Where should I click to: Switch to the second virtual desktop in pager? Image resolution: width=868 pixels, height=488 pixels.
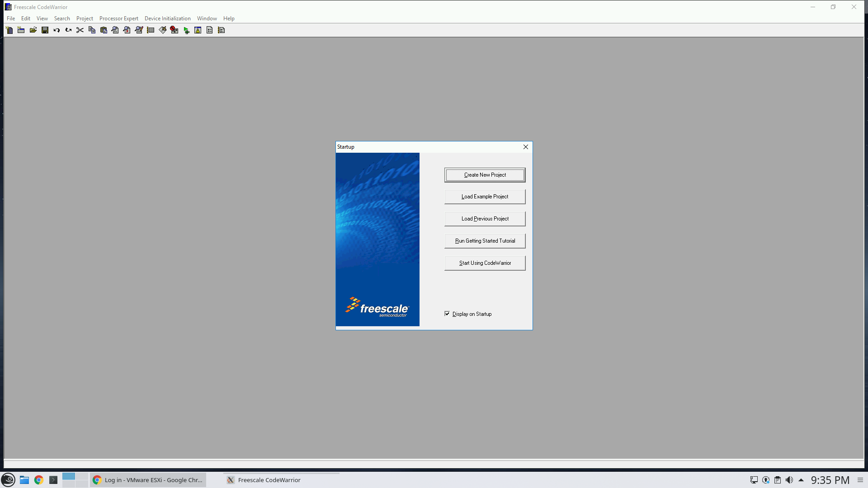[x=82, y=476]
